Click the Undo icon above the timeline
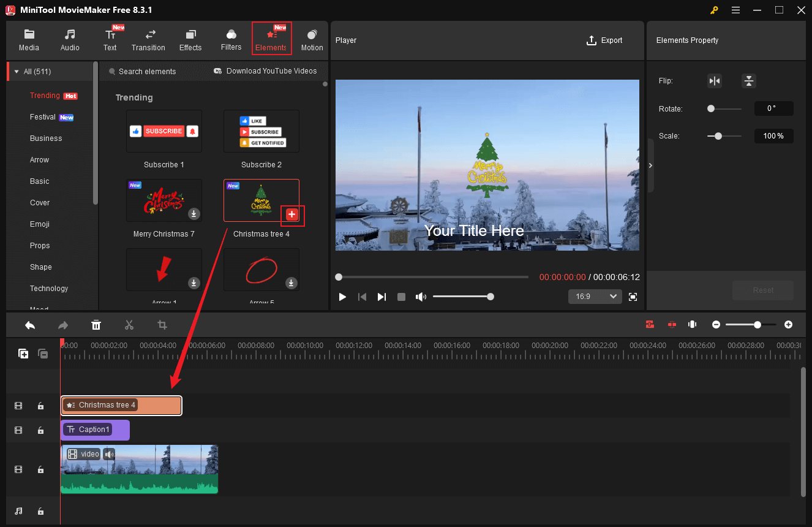 click(30, 325)
